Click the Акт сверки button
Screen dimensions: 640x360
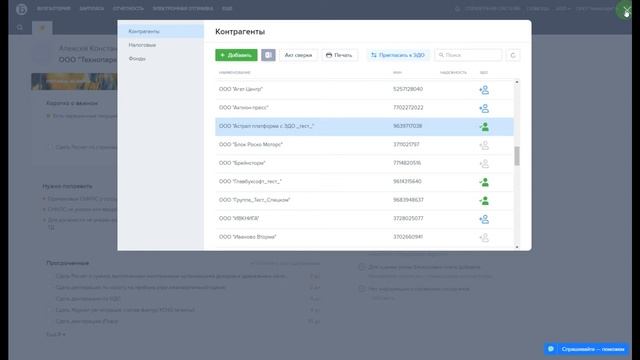pos(298,55)
